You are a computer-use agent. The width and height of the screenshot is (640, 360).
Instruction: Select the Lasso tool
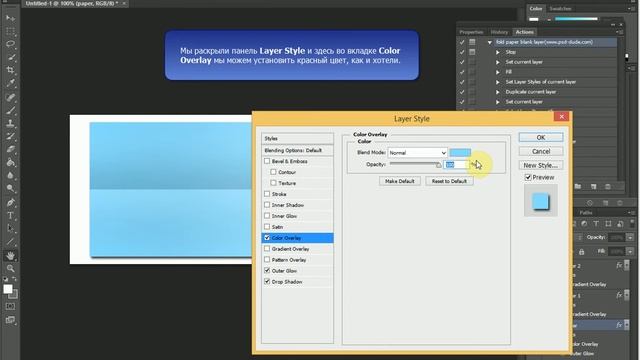pyautogui.click(x=10, y=44)
